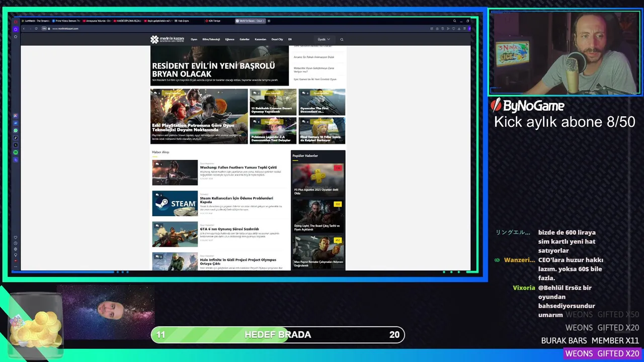Open the Steam Kullanıcıları İçin Ödeme article title
Image resolution: width=644 pixels, height=362 pixels.
[x=236, y=200]
